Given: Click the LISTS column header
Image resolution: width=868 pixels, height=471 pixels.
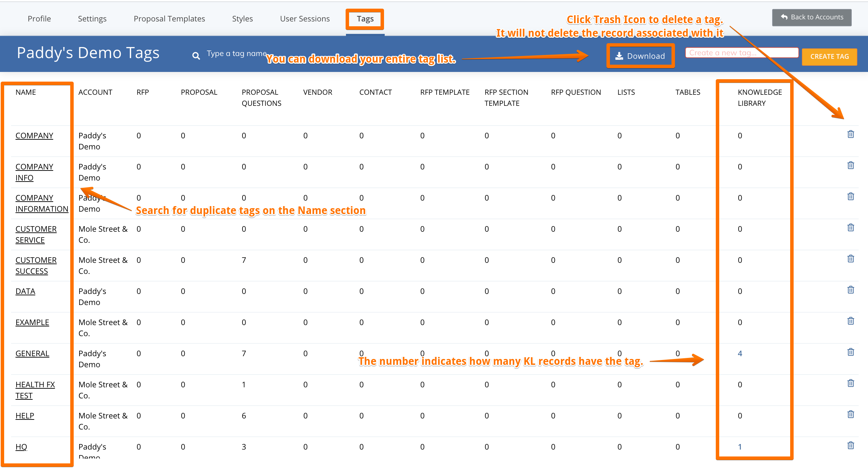Looking at the screenshot, I should pyautogui.click(x=626, y=92).
